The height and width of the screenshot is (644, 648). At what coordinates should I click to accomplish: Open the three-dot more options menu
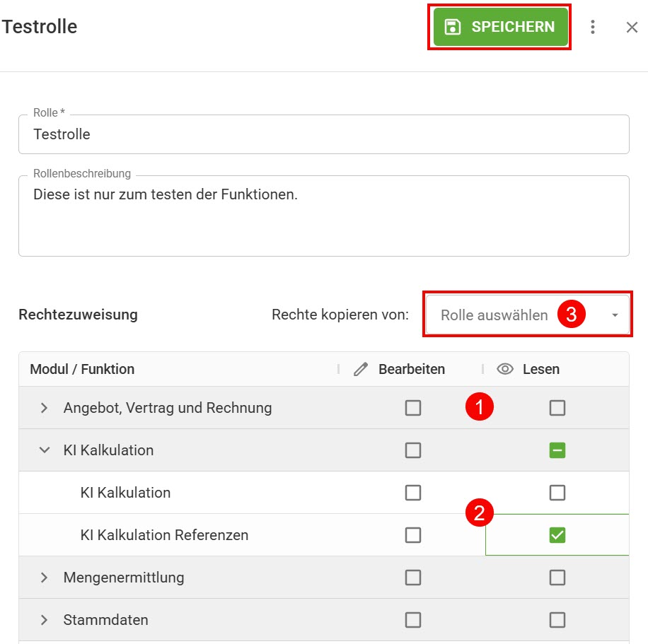(x=593, y=27)
